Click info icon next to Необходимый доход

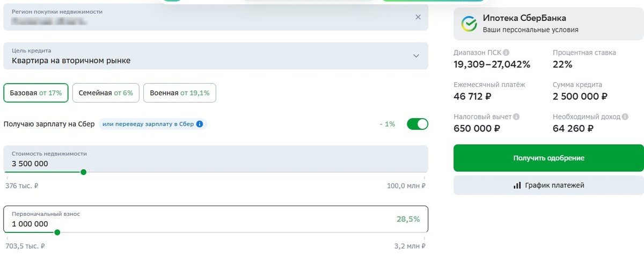click(625, 116)
